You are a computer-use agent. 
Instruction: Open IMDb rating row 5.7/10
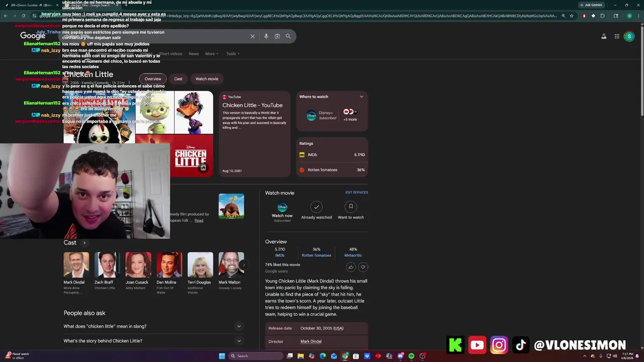pos(332,155)
